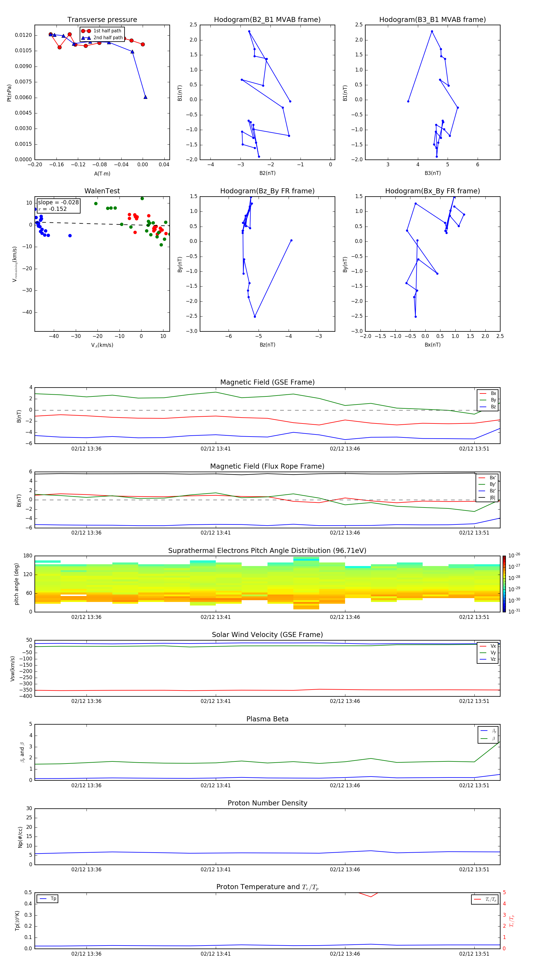
Task: Click the Suprathermal Electrons Pitch Angle title
Action: (267, 551)
